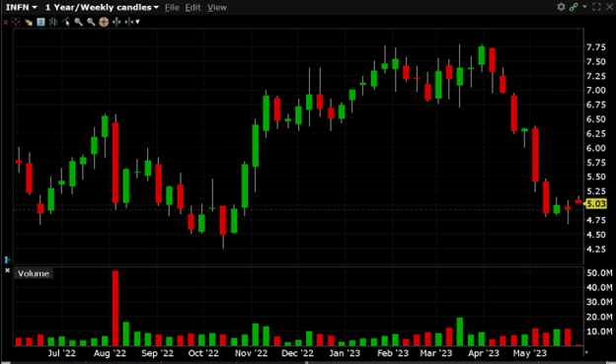Open the Edit menu
This screenshot has height=364, width=616.
click(x=192, y=8)
